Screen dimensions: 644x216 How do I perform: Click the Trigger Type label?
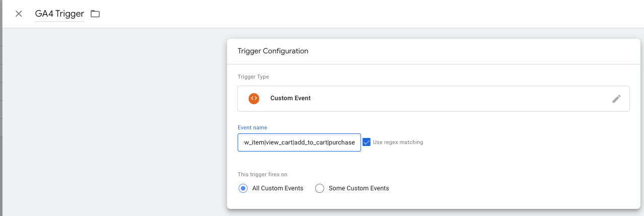point(253,77)
